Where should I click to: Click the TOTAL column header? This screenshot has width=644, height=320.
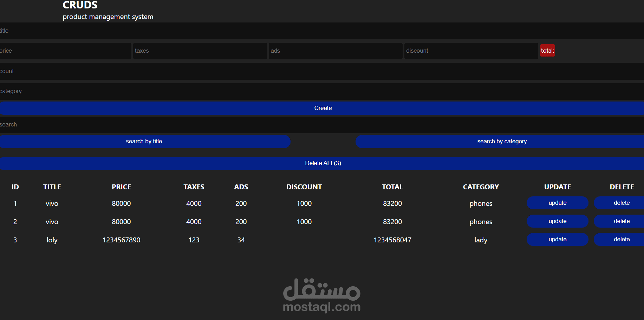coord(392,187)
